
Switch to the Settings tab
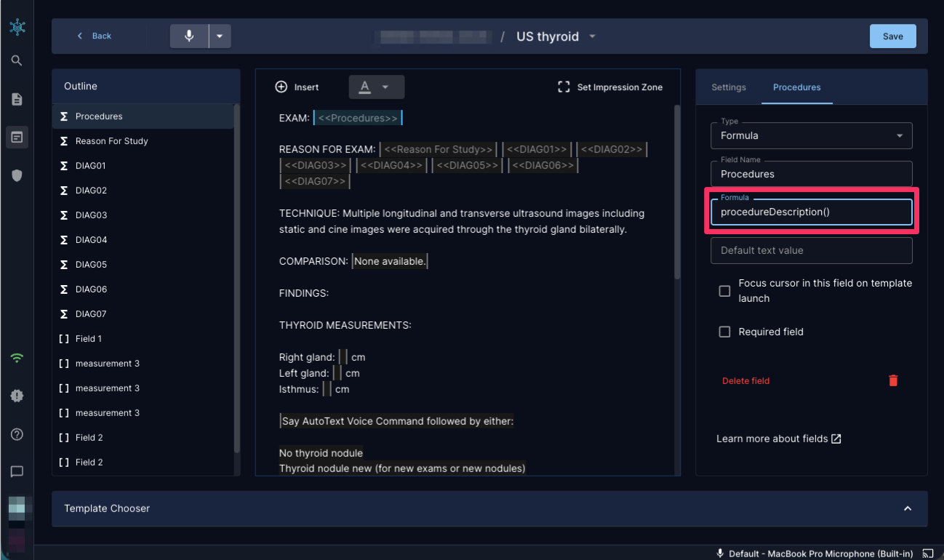[x=728, y=87]
